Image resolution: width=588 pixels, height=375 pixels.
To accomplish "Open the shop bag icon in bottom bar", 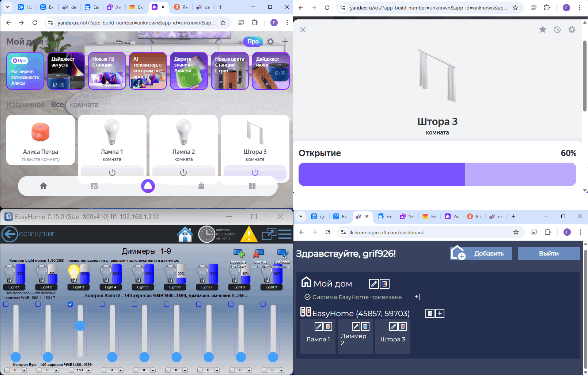I will coord(201,186).
